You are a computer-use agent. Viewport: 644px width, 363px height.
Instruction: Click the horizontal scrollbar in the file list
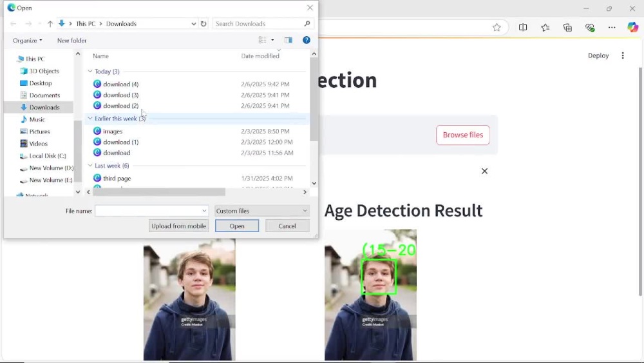[159, 192]
